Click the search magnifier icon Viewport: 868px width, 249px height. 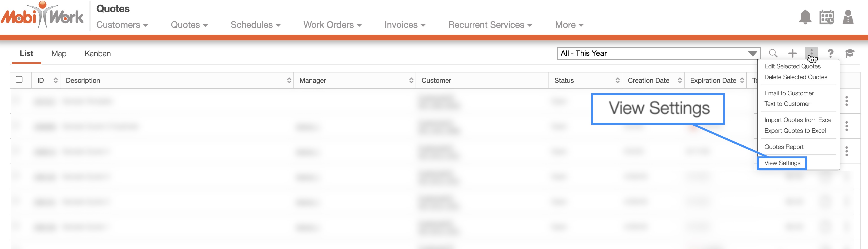pos(773,53)
